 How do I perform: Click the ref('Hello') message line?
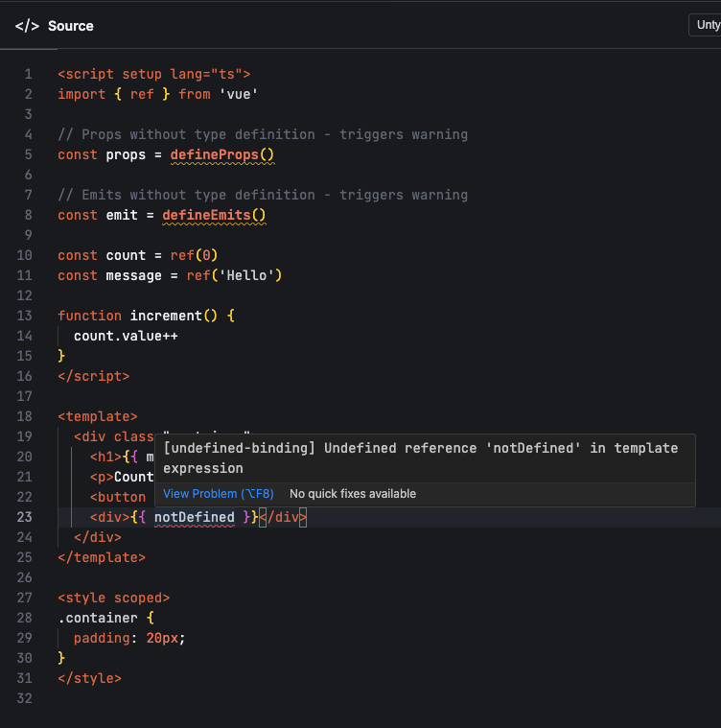click(x=170, y=275)
